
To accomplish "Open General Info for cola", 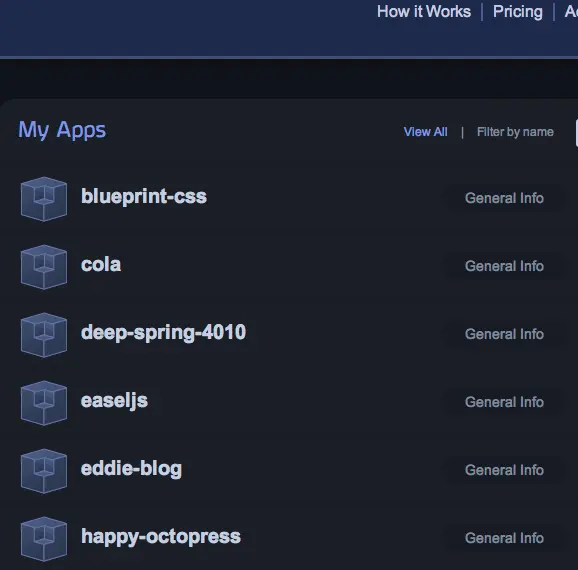I will [x=504, y=266].
